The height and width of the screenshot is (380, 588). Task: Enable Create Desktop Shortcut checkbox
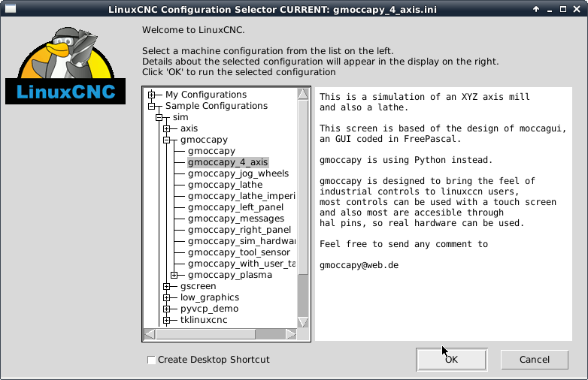coord(151,360)
